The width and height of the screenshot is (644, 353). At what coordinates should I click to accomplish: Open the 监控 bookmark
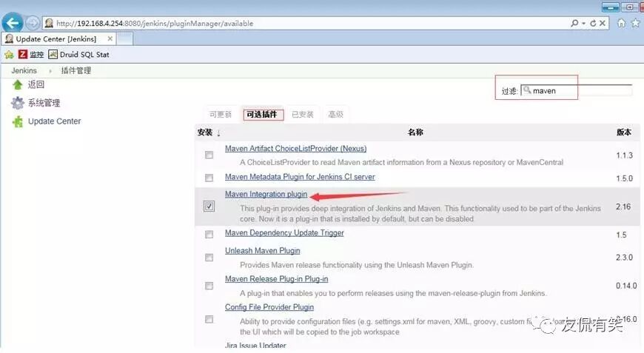coord(31,54)
